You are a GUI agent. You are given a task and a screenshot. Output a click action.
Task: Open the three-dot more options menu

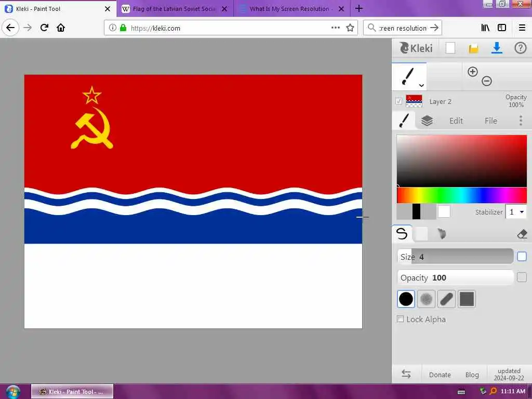point(521,121)
